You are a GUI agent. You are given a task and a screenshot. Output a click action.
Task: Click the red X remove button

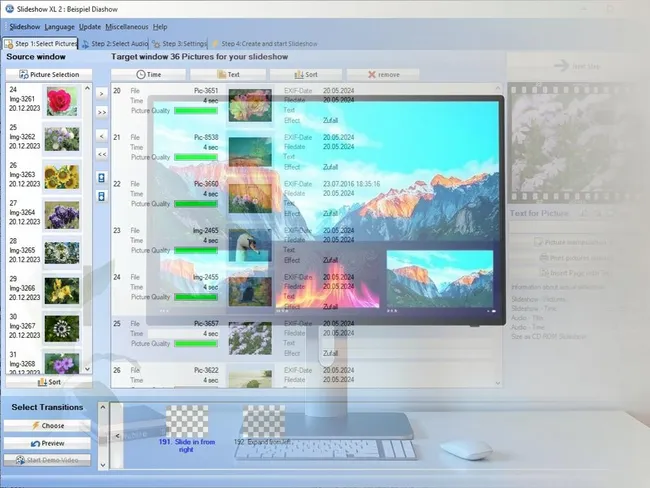(383, 75)
